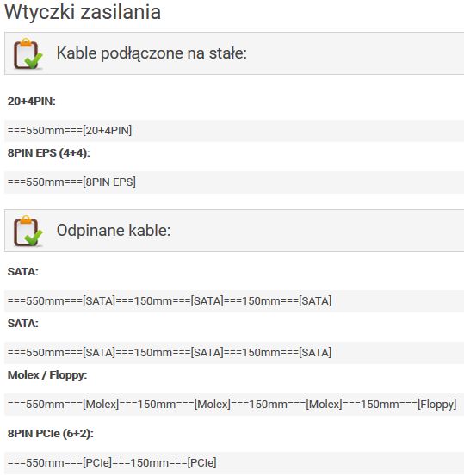
Task: Click the clipboard icon beside Odpinane kable
Action: click(28, 231)
